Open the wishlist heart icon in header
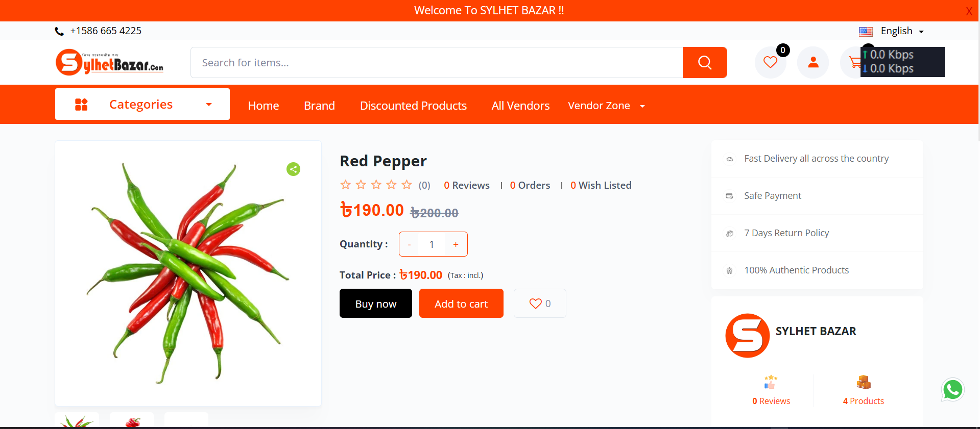 pyautogui.click(x=770, y=62)
